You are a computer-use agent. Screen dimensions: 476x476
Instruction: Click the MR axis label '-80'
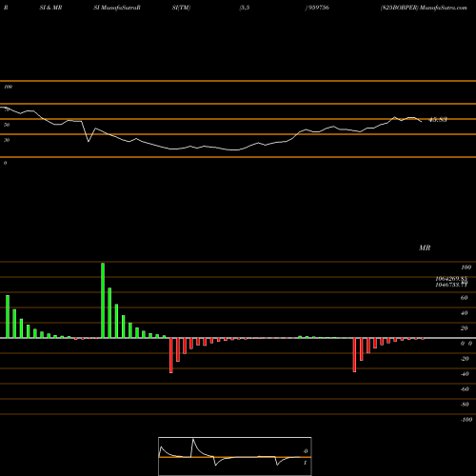pos(465,405)
